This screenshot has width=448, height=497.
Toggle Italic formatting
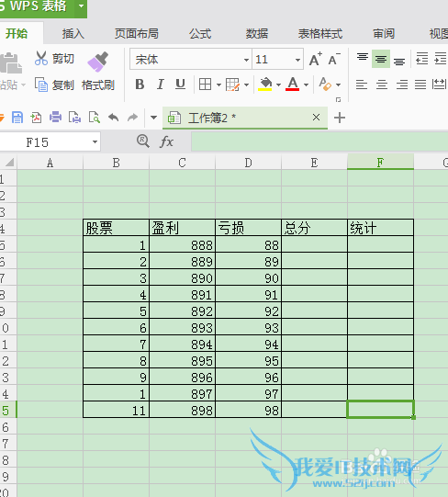[161, 85]
